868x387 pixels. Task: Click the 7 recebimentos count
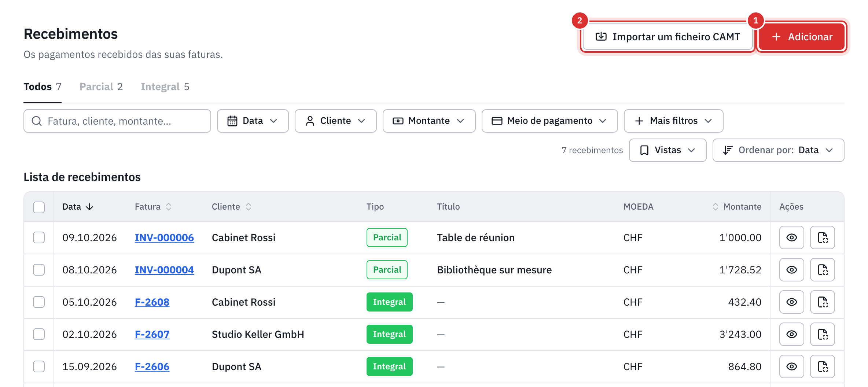(x=592, y=150)
